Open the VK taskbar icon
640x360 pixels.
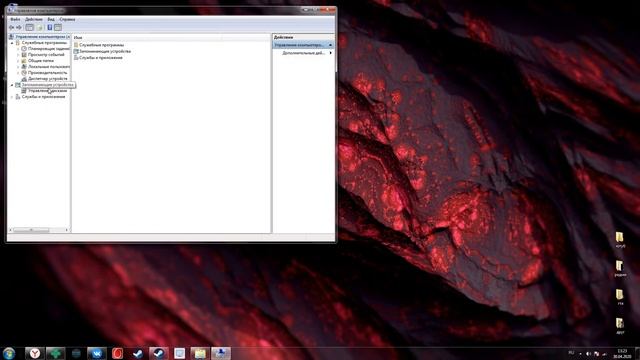coord(97,353)
